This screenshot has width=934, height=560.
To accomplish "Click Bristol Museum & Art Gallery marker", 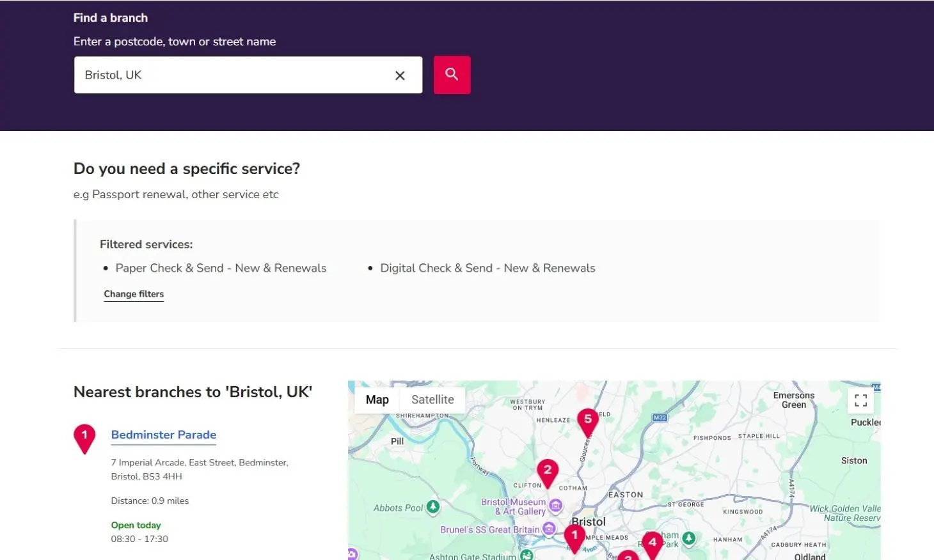I will click(556, 506).
